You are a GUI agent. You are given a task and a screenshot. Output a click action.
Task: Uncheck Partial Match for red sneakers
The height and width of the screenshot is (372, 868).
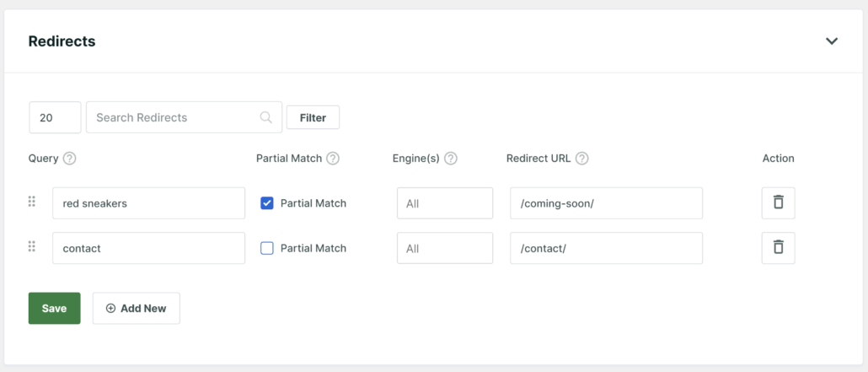267,203
